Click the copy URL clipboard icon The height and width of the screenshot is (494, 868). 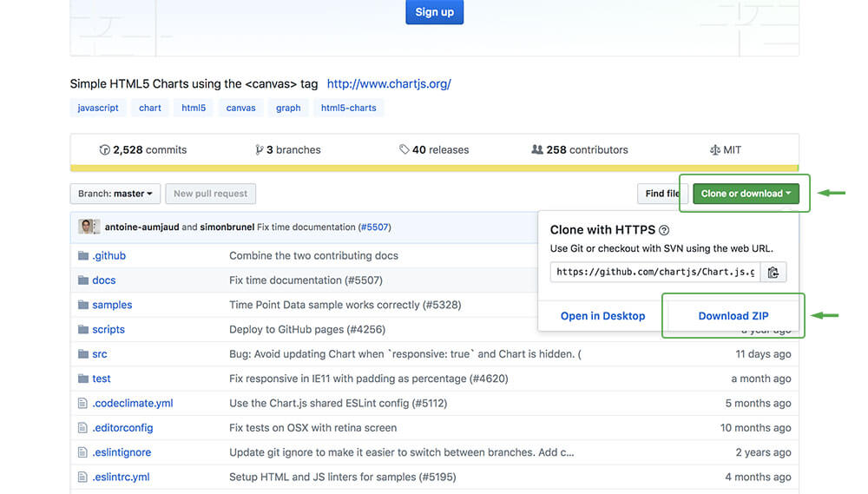tap(773, 272)
